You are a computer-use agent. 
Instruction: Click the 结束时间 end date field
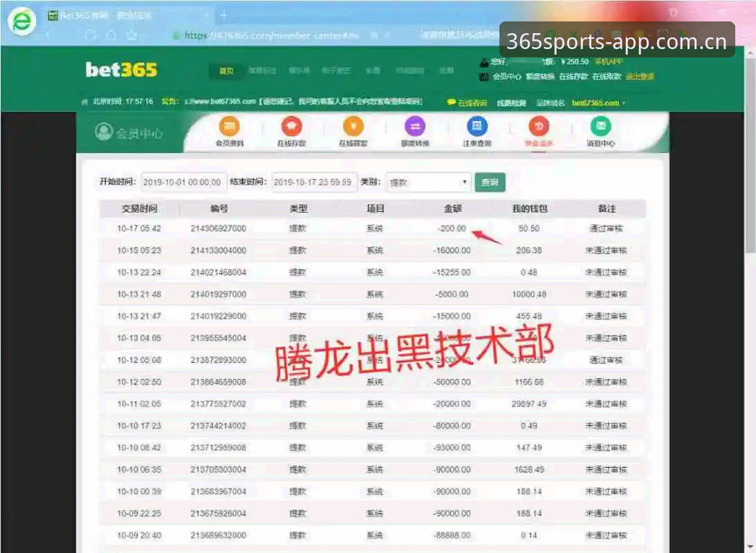314,182
